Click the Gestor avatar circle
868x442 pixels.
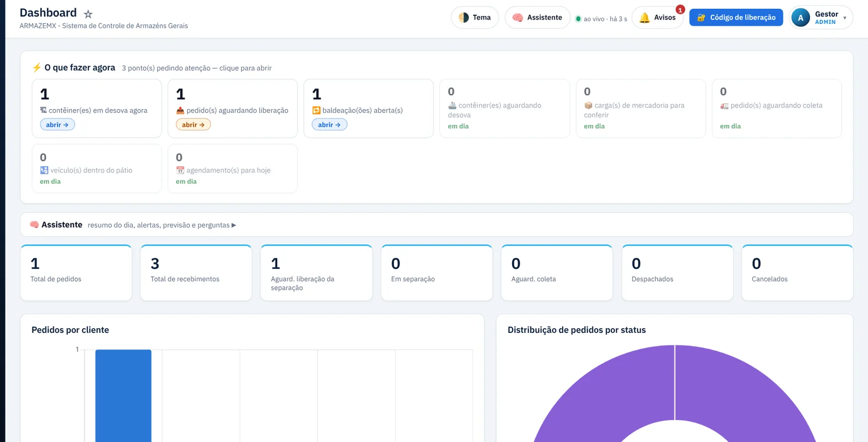801,17
